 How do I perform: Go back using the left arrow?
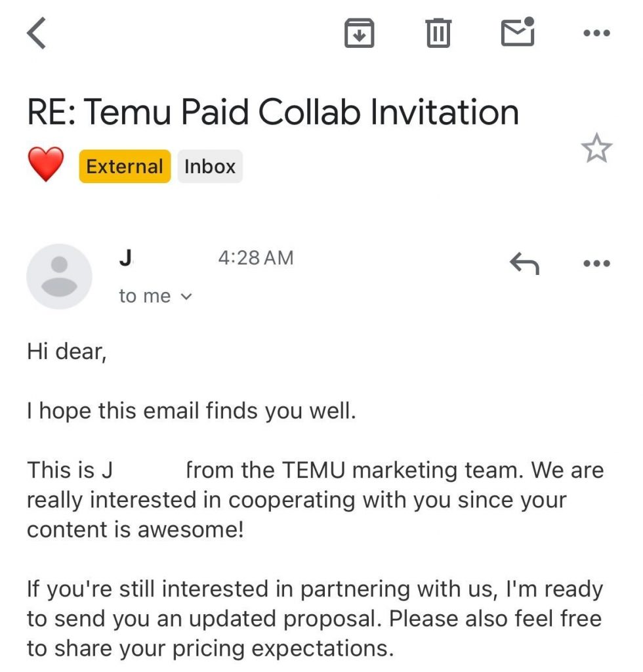click(x=37, y=33)
